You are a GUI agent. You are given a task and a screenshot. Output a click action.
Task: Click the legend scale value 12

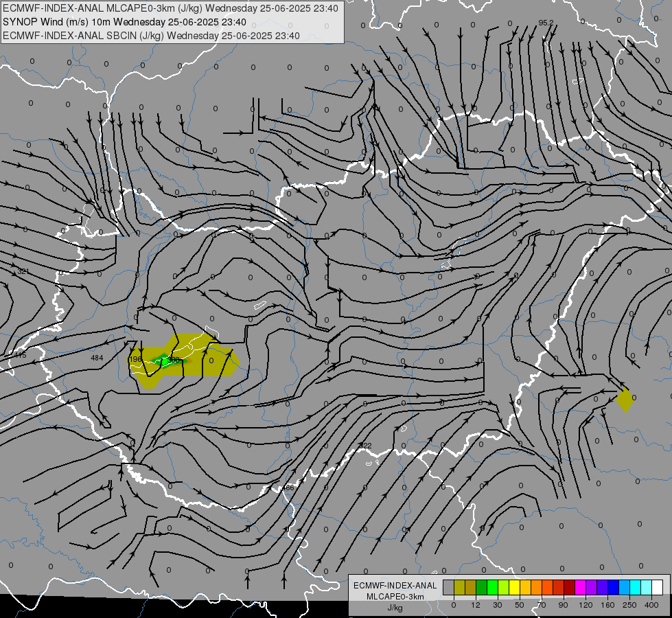click(476, 605)
